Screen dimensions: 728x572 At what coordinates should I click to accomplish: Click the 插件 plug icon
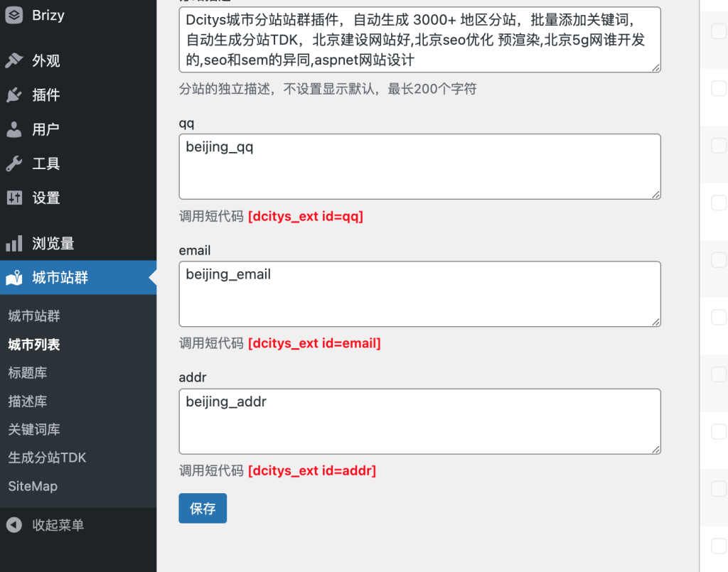coord(14,95)
